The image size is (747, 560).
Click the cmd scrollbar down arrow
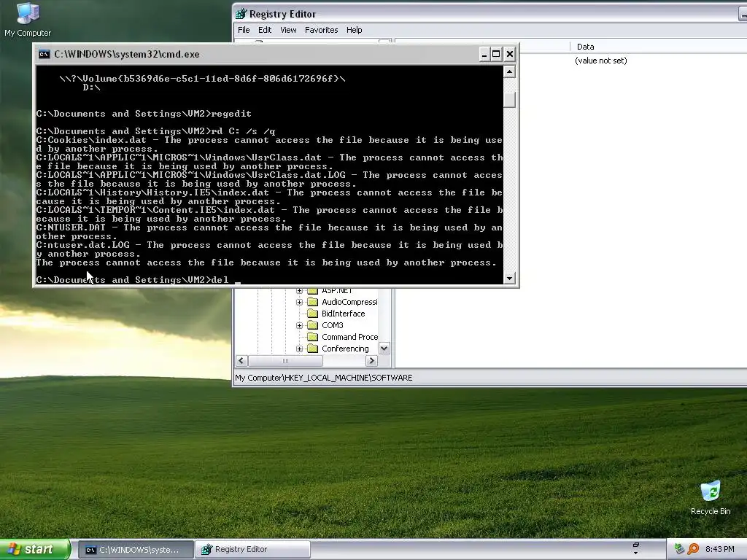click(x=509, y=278)
